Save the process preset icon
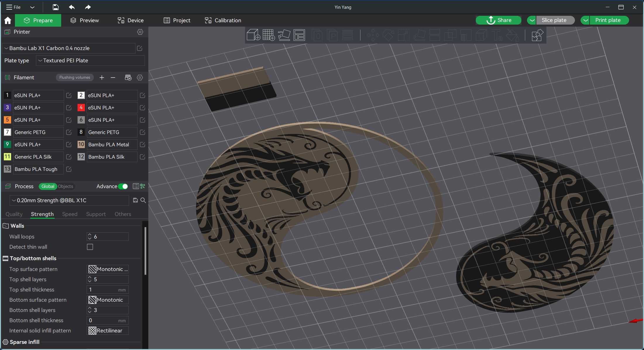The height and width of the screenshot is (350, 644). 135,200
